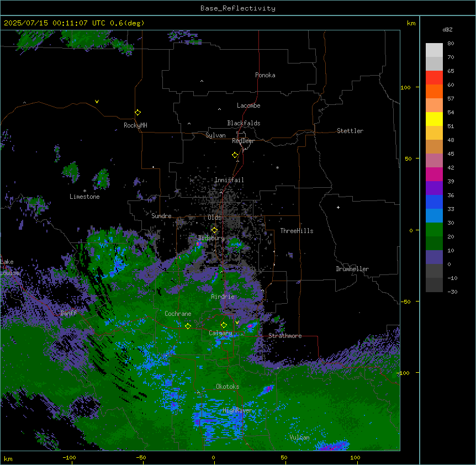Viewport: 476px width, 465px height.
Task: Click the Sylvan label on map
Action: [215, 135]
